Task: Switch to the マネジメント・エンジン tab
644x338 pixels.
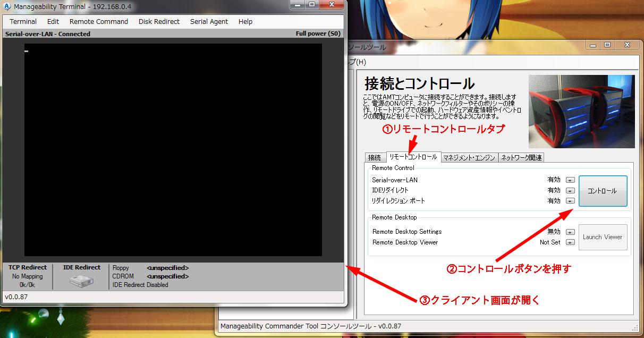Action: click(x=469, y=157)
